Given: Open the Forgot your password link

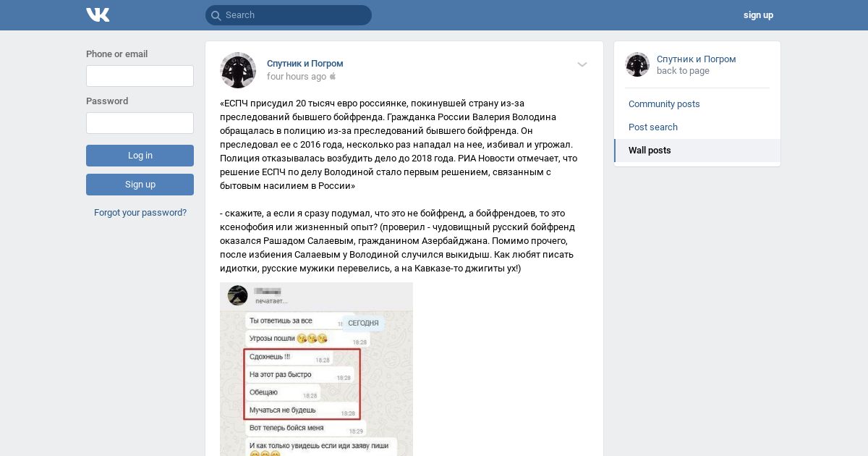Looking at the screenshot, I should (x=140, y=213).
